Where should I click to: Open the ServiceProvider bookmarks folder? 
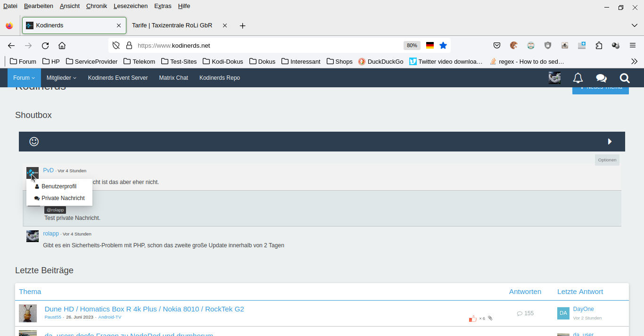point(91,61)
